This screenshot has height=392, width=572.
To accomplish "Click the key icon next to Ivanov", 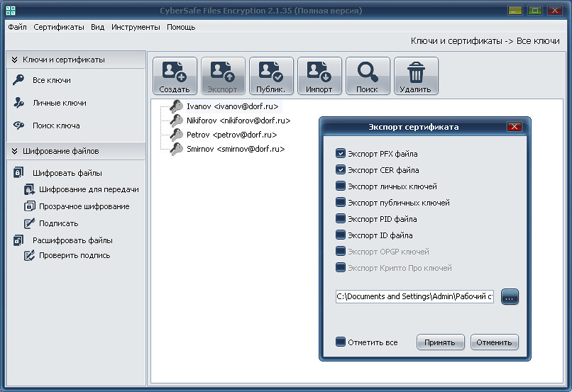I will [177, 106].
